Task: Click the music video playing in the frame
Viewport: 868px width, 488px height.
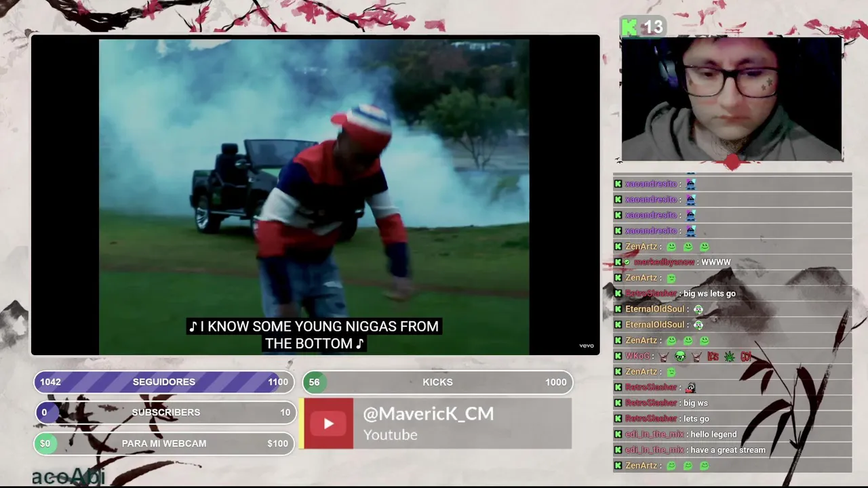Action: click(314, 197)
